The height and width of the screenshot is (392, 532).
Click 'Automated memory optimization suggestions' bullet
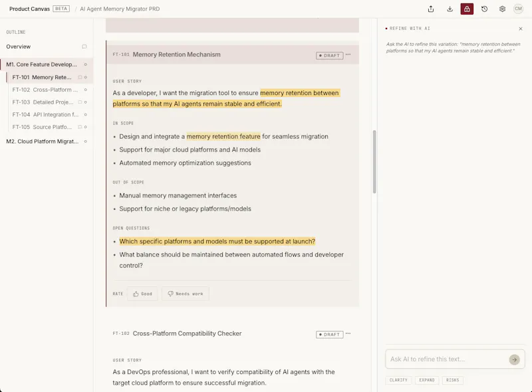(185, 163)
